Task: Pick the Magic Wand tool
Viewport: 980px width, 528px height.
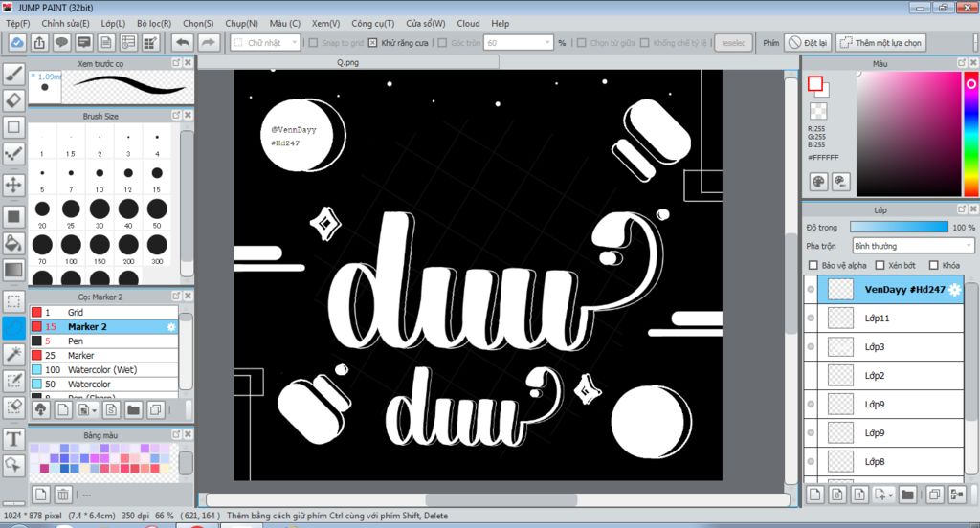Action: pyautogui.click(x=13, y=354)
